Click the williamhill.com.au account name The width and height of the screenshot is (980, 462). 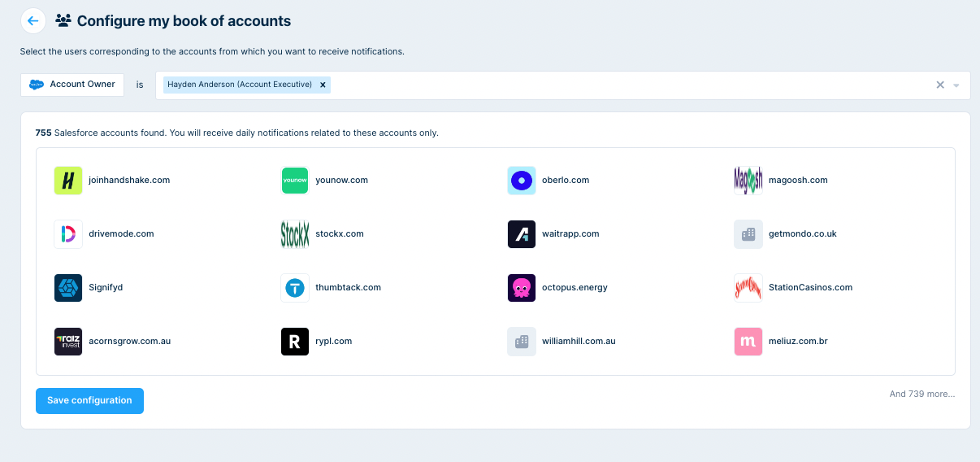579,342
